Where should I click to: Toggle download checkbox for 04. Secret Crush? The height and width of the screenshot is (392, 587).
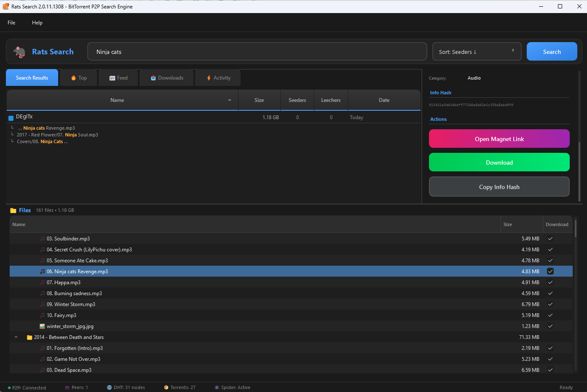click(550, 250)
